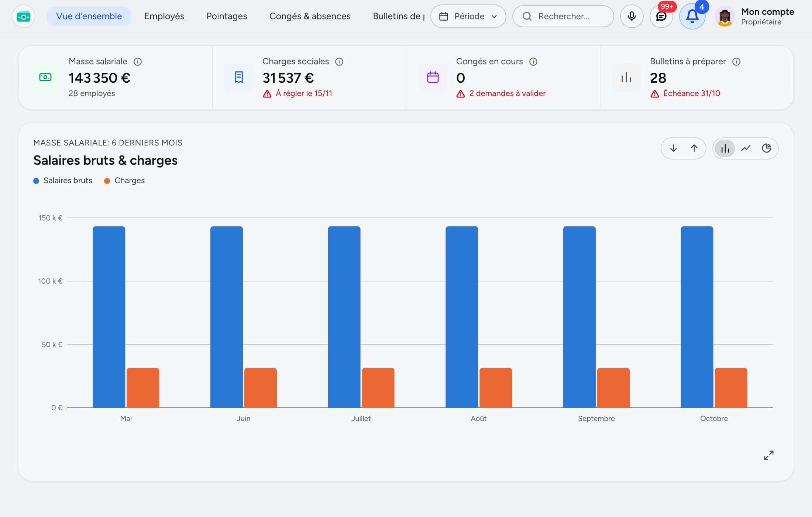
Task: Click the green payroll app logo
Action: click(24, 16)
